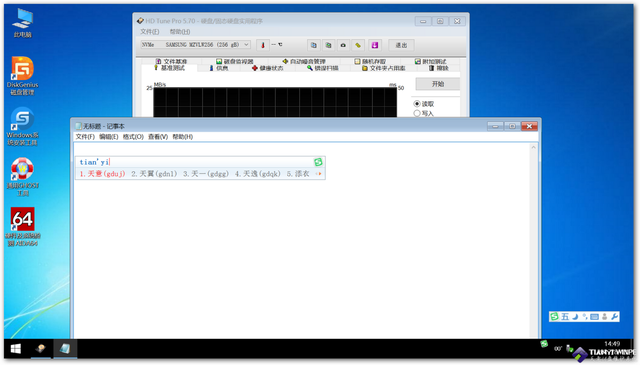
Task: Choose candidate 1 天意(gduj)
Action: point(102,174)
